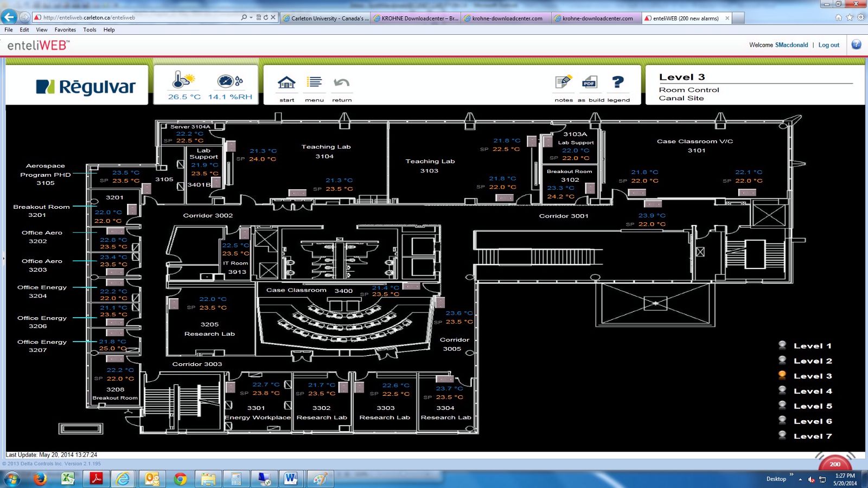Click the outdoor humidity gauge icon
The width and height of the screenshot is (868, 488).
pos(230,81)
